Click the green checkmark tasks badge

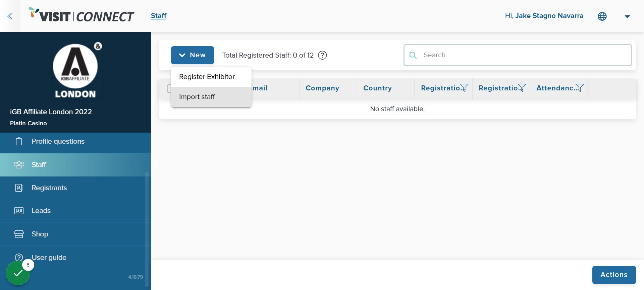18,273
